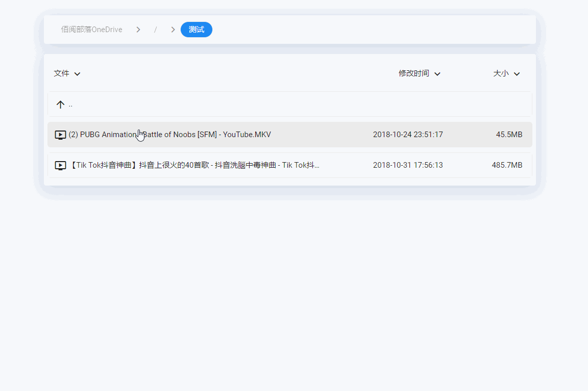Click chevron after 佰阅部落OneDrive breadcrumb
Screen dimensions: 588x391
138,30
